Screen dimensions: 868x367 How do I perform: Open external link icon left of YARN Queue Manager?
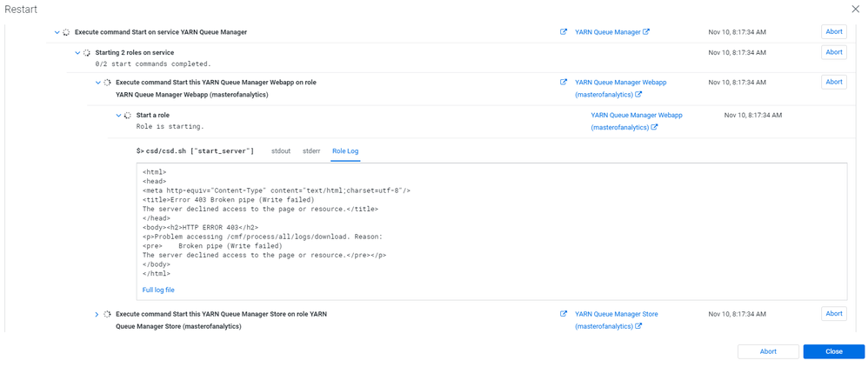click(x=564, y=32)
